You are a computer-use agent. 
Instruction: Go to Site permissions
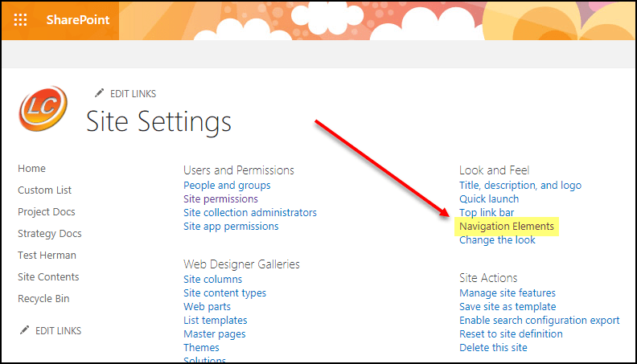pos(220,199)
